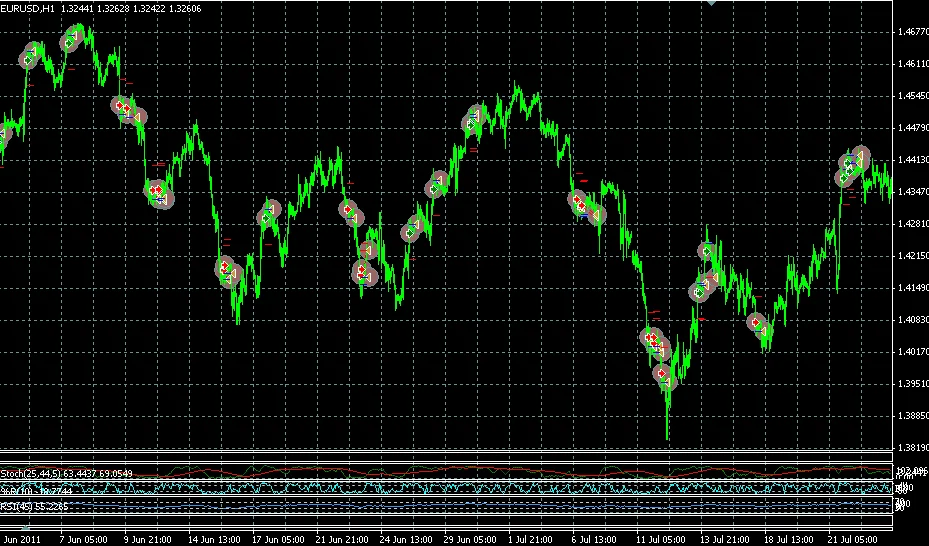Click the 11 Jul 05:00 time label
929x546 pixels.
661,539
